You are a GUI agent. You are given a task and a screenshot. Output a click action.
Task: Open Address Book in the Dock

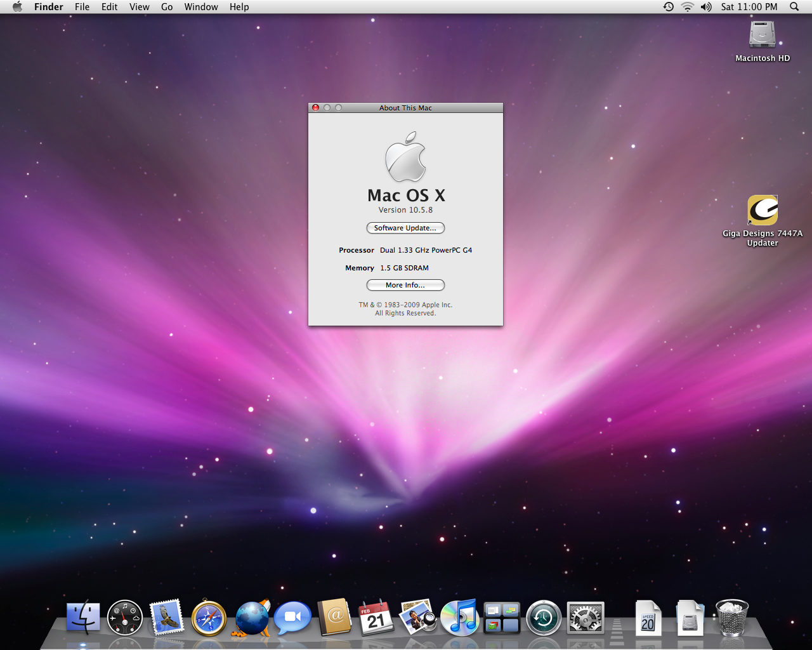pyautogui.click(x=334, y=617)
